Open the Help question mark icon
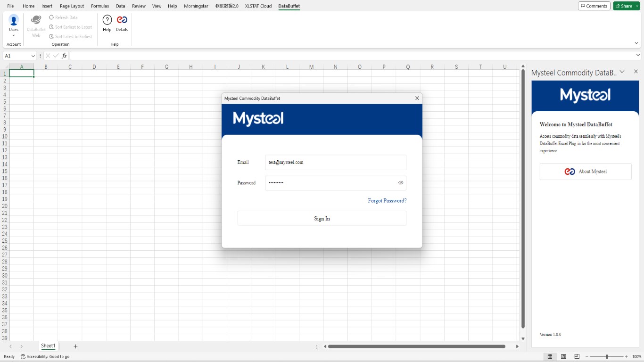 [x=107, y=23]
